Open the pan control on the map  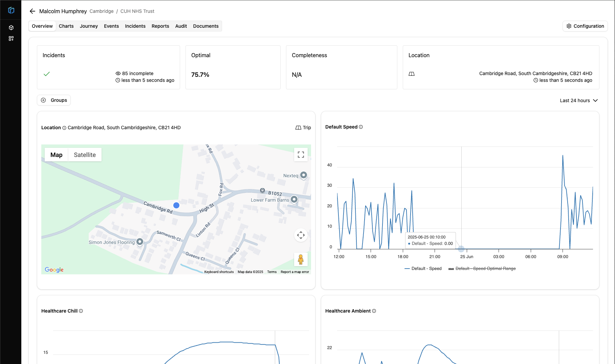(x=301, y=235)
